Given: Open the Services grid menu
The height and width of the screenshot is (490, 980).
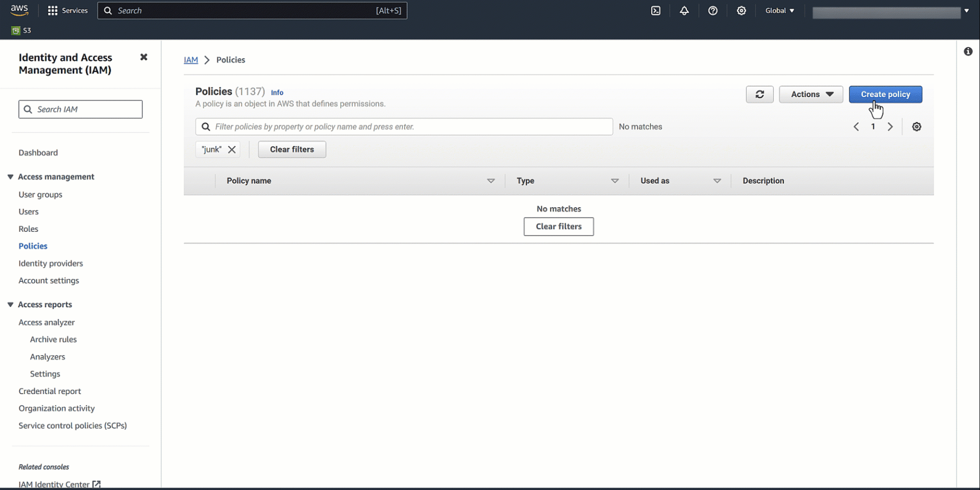Looking at the screenshot, I should click(67, 10).
